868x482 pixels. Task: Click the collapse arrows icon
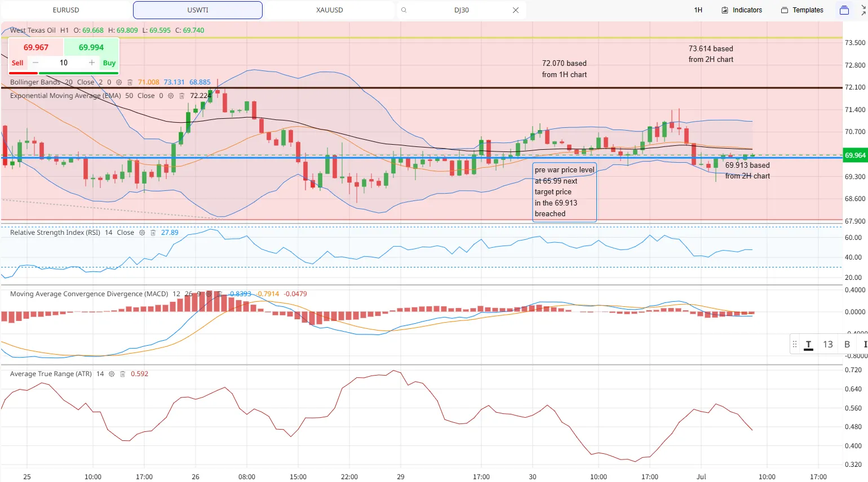coord(863,10)
